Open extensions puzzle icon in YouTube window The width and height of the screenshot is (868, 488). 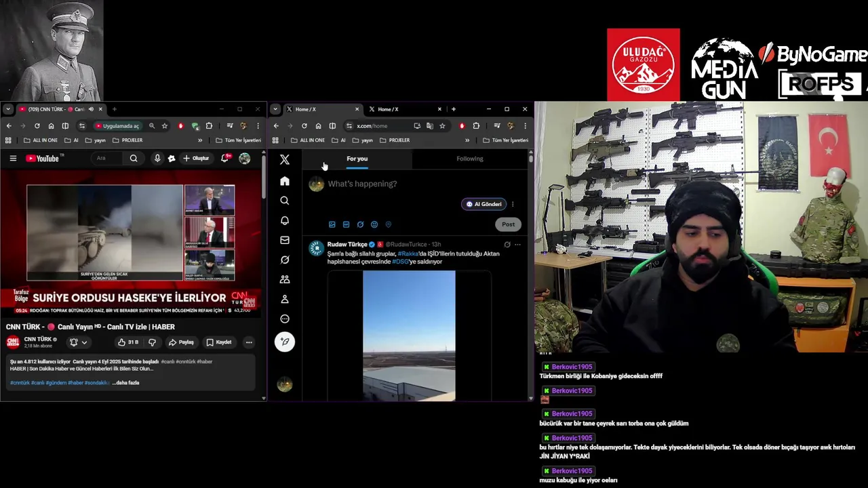pos(209,125)
